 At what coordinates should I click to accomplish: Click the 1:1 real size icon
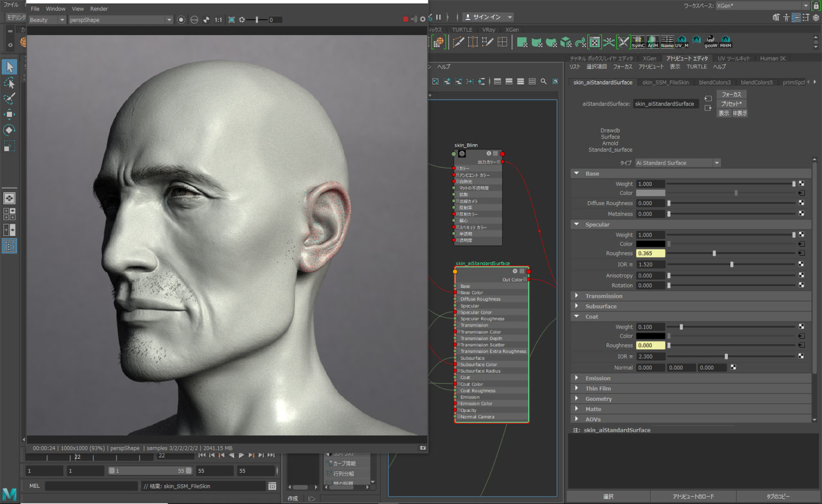(218, 20)
